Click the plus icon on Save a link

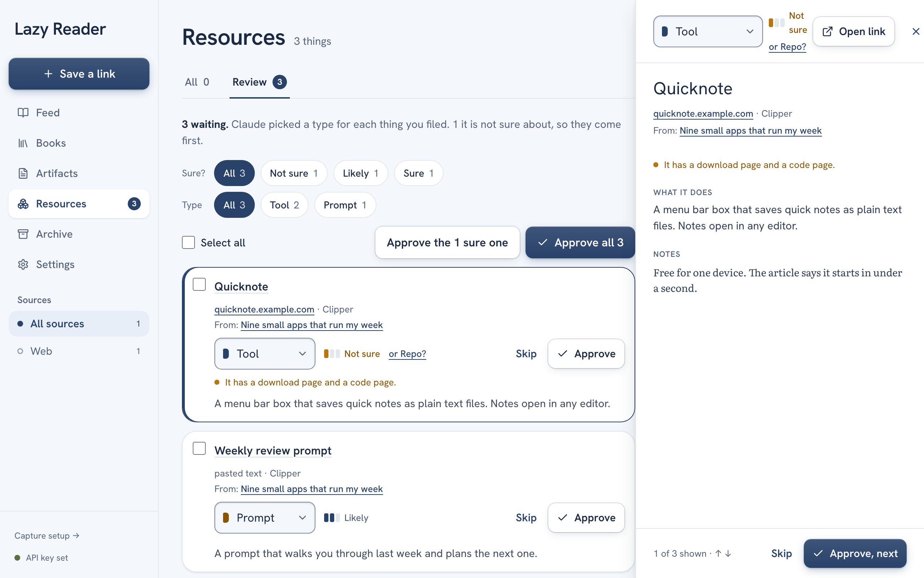(48, 73)
